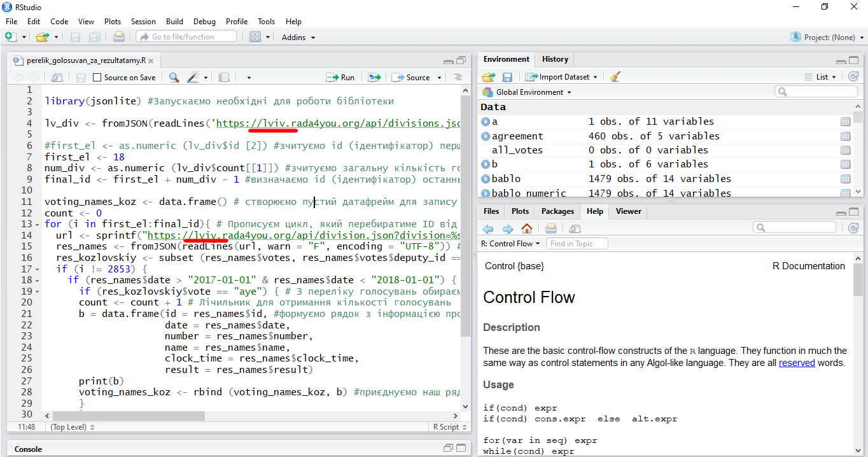View the data table for object a
Screen dimensions: 868x457
coord(845,122)
